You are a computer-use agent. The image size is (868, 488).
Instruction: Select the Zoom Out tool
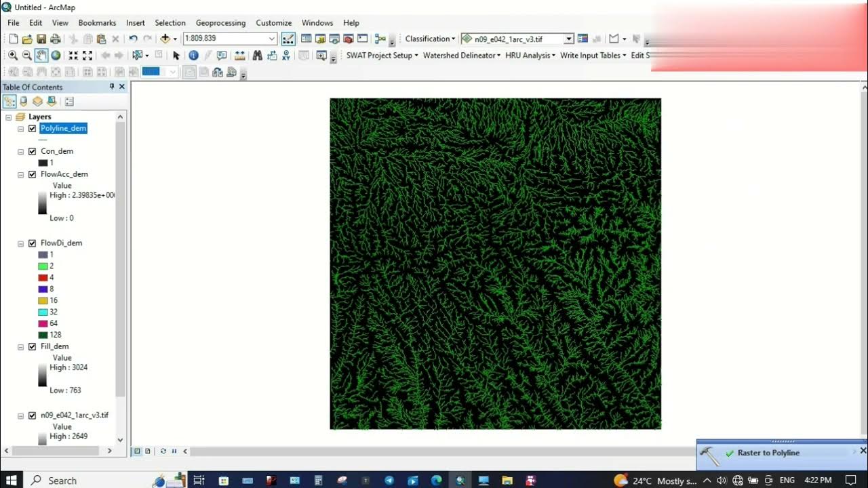coord(27,56)
